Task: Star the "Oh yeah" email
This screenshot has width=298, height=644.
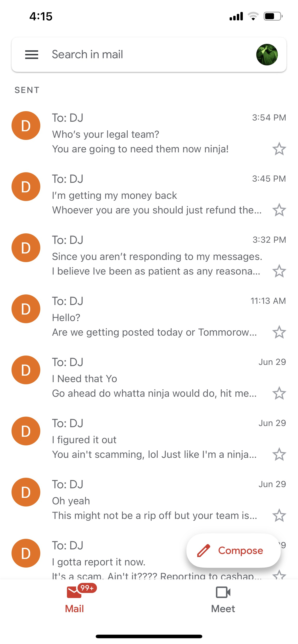Action: 279,516
